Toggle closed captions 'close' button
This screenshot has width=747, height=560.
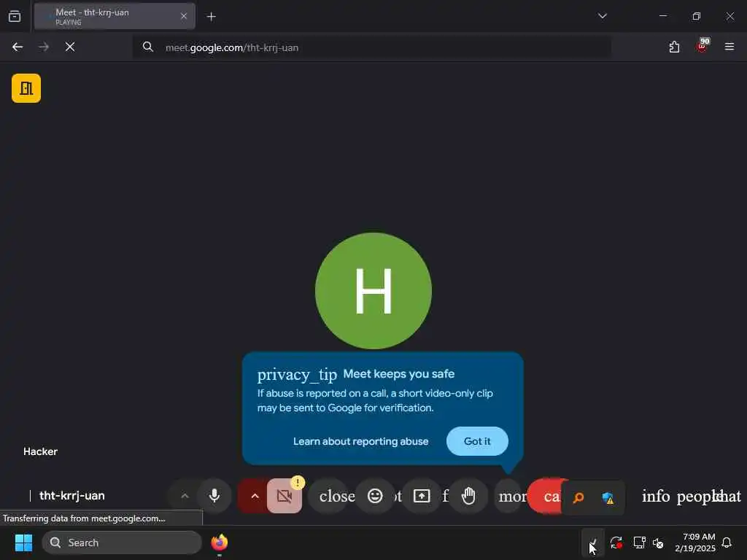tap(330, 496)
